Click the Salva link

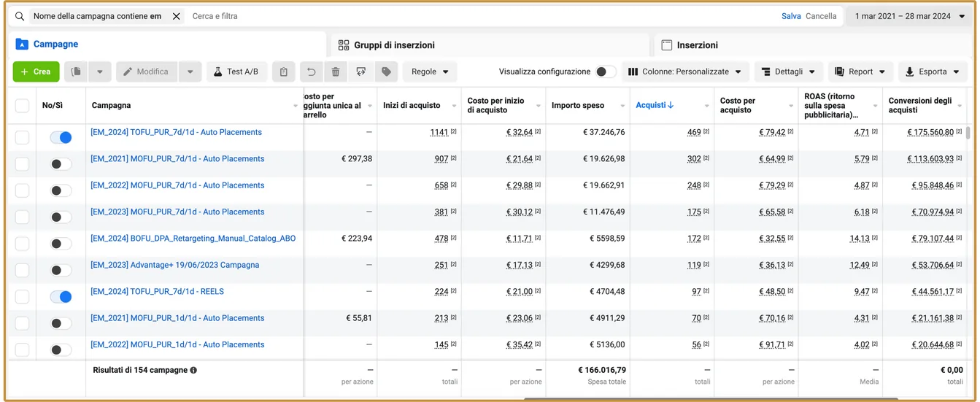pyautogui.click(x=791, y=16)
